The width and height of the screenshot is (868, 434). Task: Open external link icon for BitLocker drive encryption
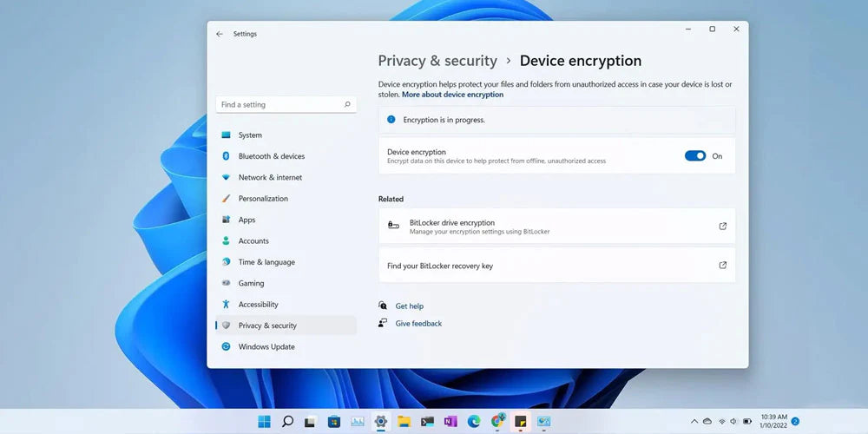pyautogui.click(x=722, y=227)
